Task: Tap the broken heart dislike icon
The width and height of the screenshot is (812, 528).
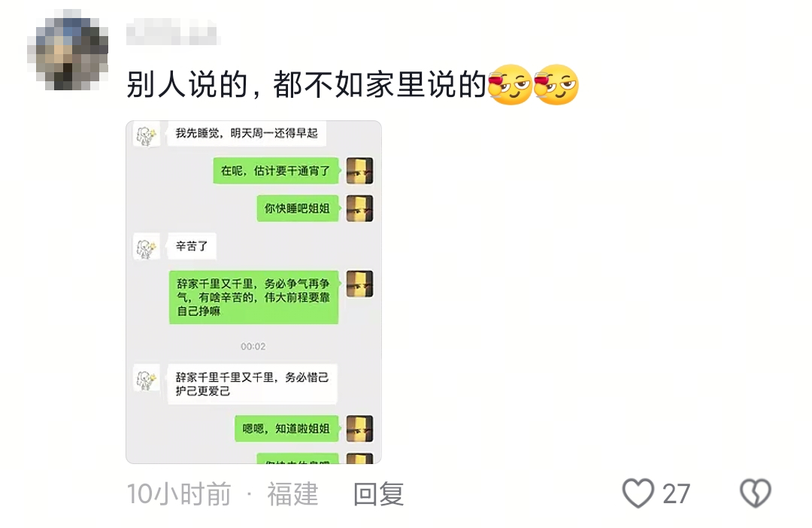Action: click(756, 493)
